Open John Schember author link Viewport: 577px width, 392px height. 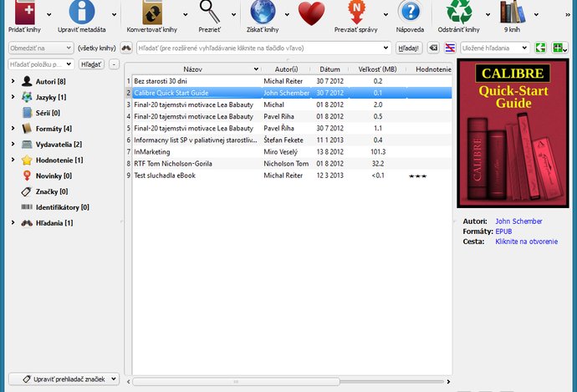click(x=518, y=221)
